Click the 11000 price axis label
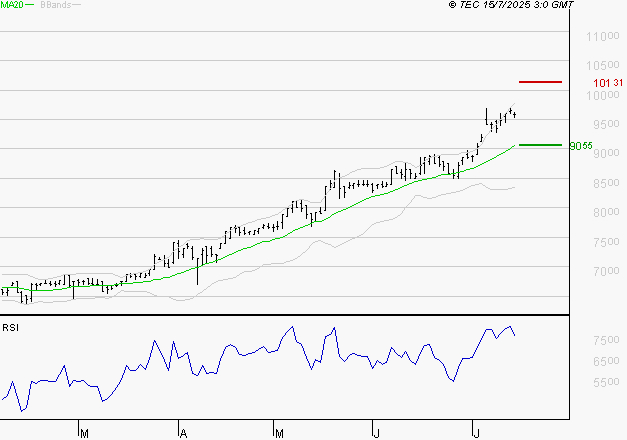Image resolution: width=627 pixels, height=440 pixels. (603, 37)
